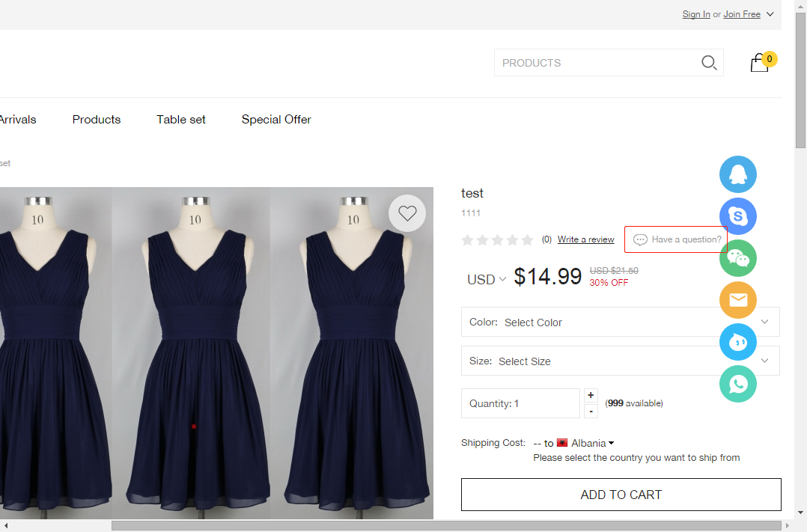Image resolution: width=807 pixels, height=532 pixels.
Task: Click the '999 available' stock text
Action: click(634, 403)
